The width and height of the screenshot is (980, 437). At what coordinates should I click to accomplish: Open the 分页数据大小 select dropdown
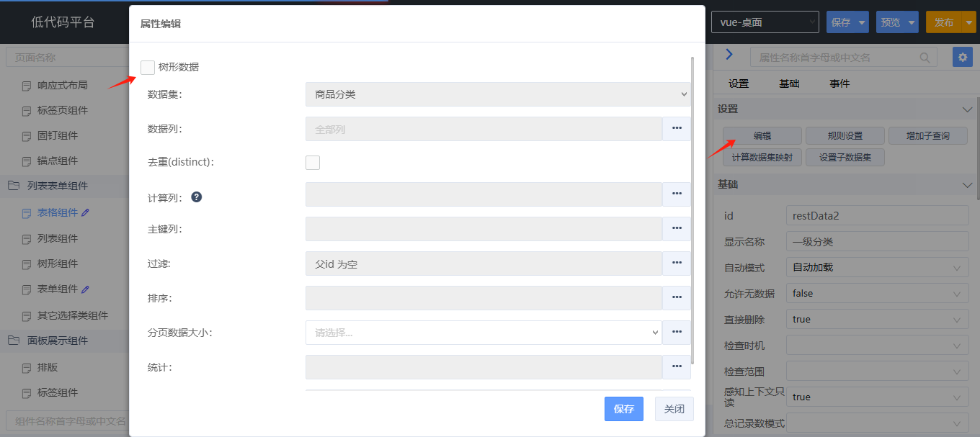484,333
